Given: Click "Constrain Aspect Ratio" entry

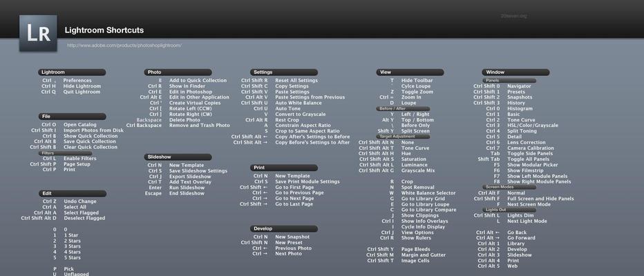Looking at the screenshot, I should pyautogui.click(x=303, y=126).
